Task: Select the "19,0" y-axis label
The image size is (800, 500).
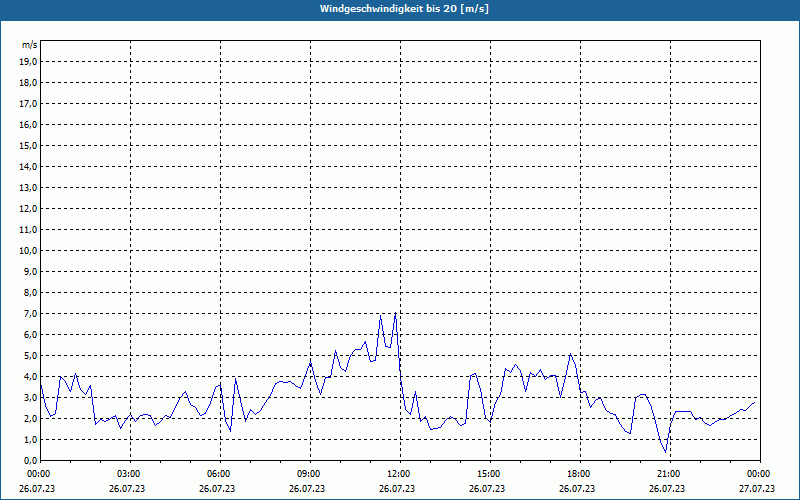Action: (28, 62)
